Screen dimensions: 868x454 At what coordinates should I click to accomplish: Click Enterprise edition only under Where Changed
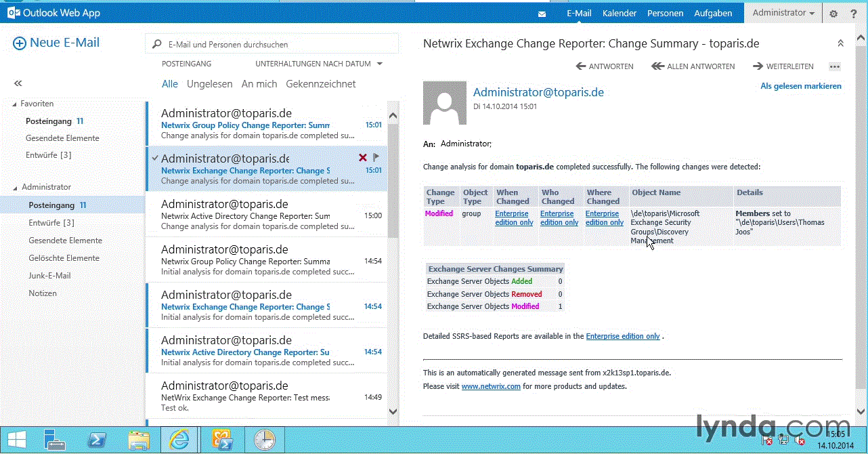[605, 218]
